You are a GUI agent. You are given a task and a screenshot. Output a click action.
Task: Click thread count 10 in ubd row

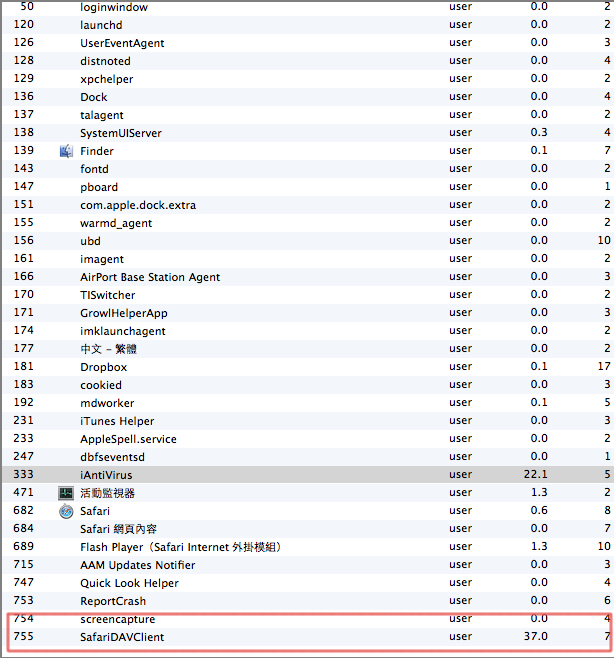(x=604, y=240)
